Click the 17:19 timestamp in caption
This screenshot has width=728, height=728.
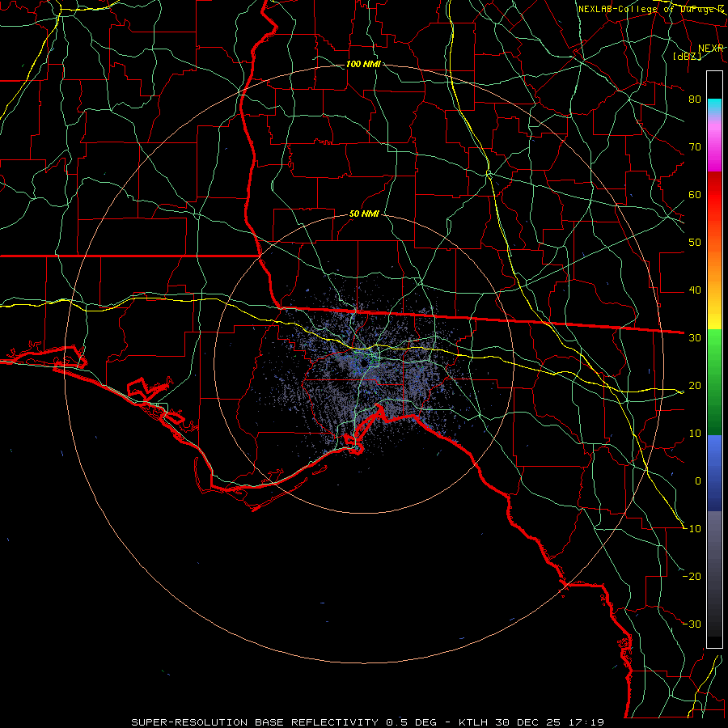[x=587, y=722]
